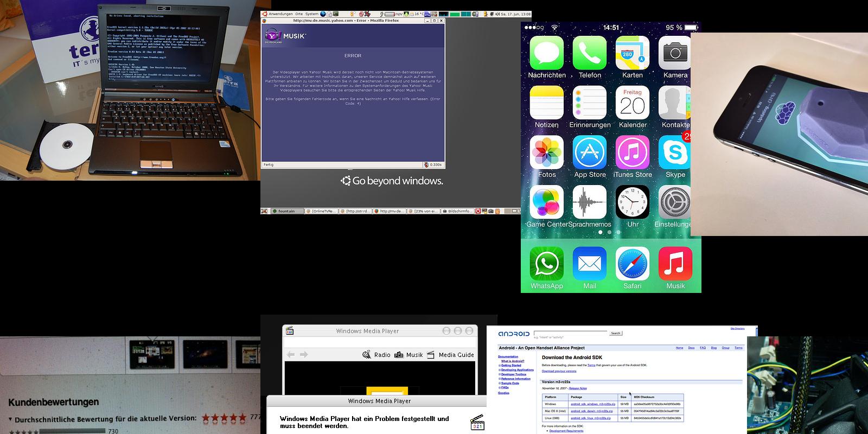Open the Telefon app on the iPhone

click(x=590, y=53)
